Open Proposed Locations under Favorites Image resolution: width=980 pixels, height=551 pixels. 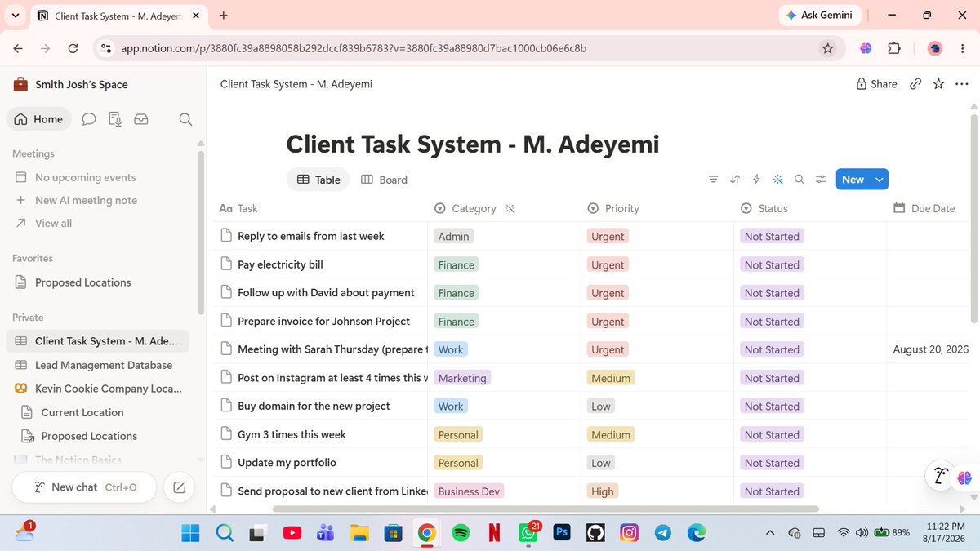[98, 282]
